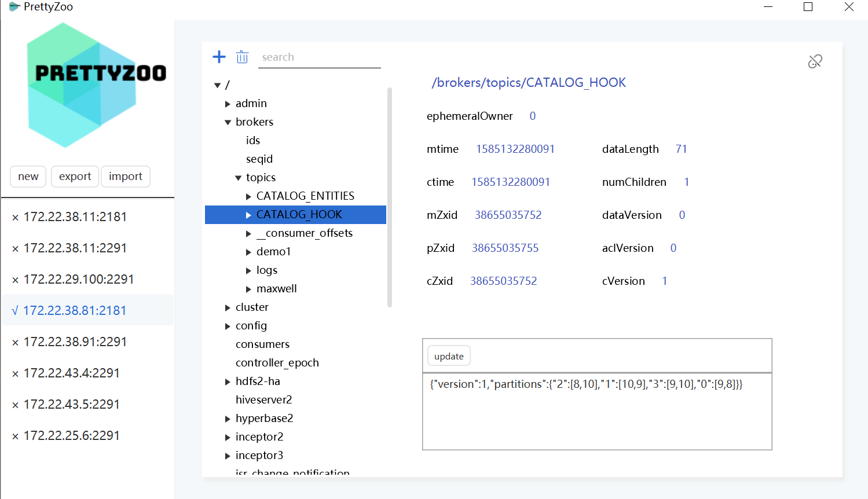Click the plus icon to add node
Viewport: 868px width, 499px height.
click(x=219, y=57)
